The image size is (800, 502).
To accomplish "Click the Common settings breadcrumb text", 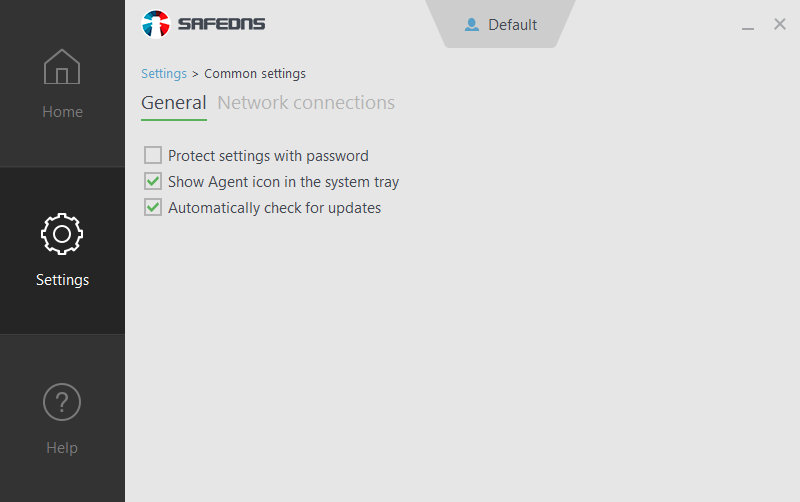I will [x=255, y=74].
